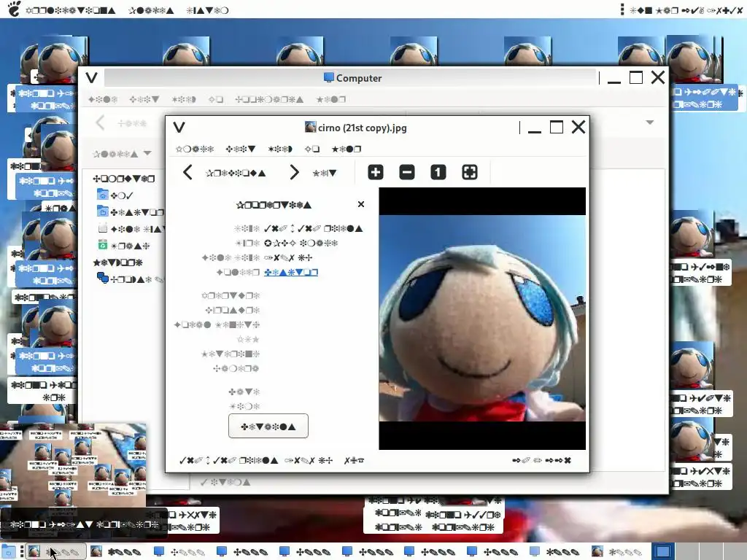Open the View menu in Computer window
This screenshot has height=560, width=747.
[184, 99]
